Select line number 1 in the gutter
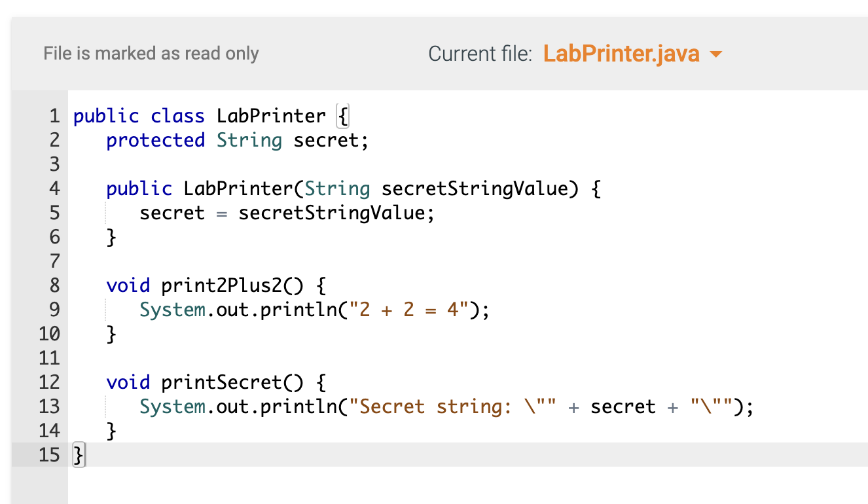 point(54,116)
